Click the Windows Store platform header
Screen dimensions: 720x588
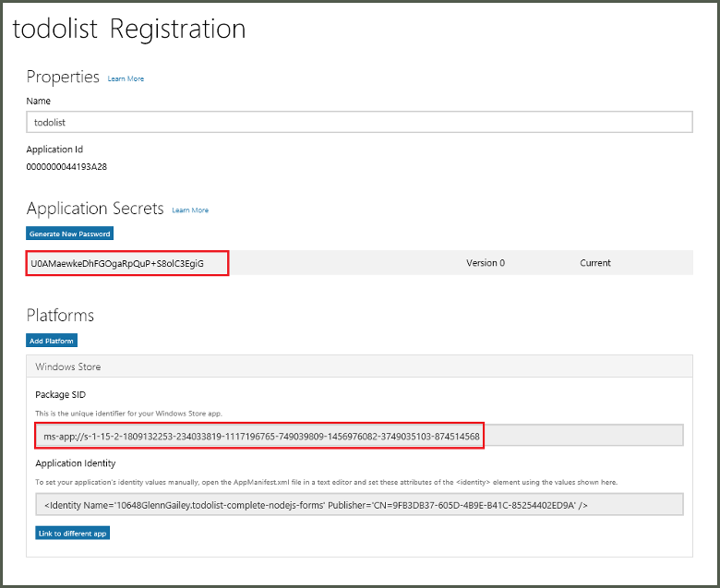[x=68, y=366]
